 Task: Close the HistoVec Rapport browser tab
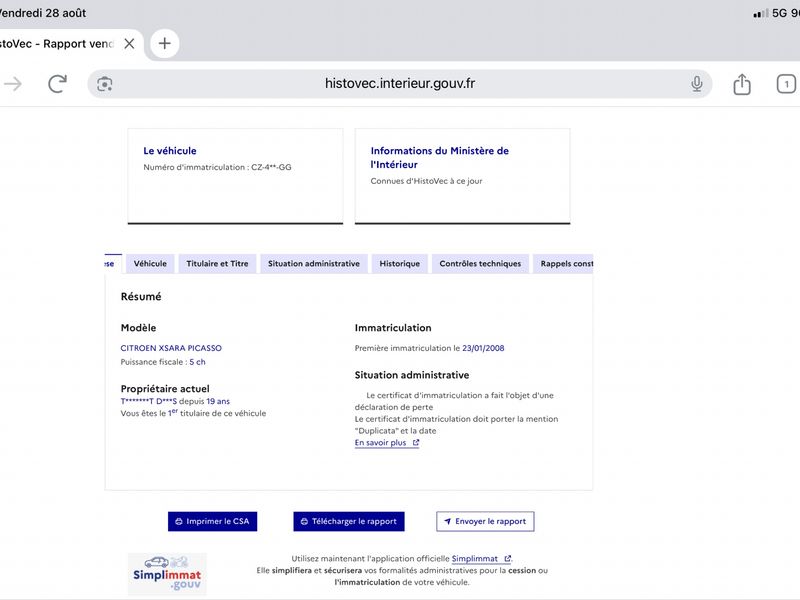pyautogui.click(x=130, y=44)
